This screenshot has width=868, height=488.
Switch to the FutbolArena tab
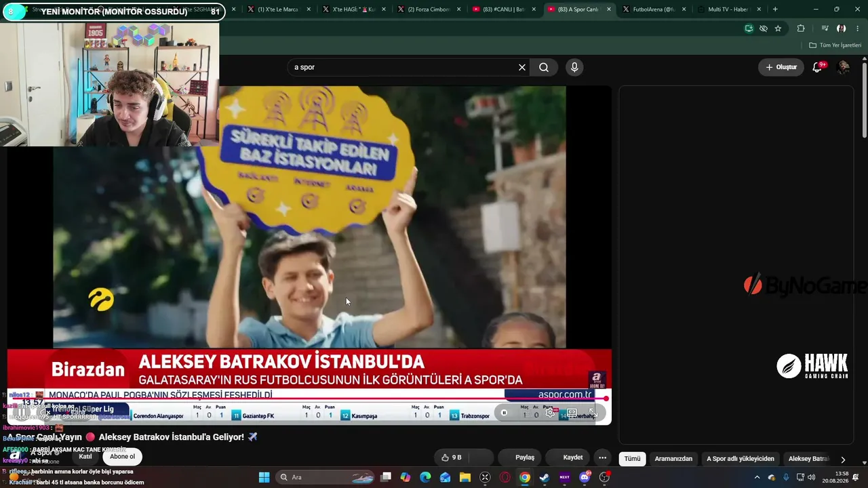(x=654, y=9)
